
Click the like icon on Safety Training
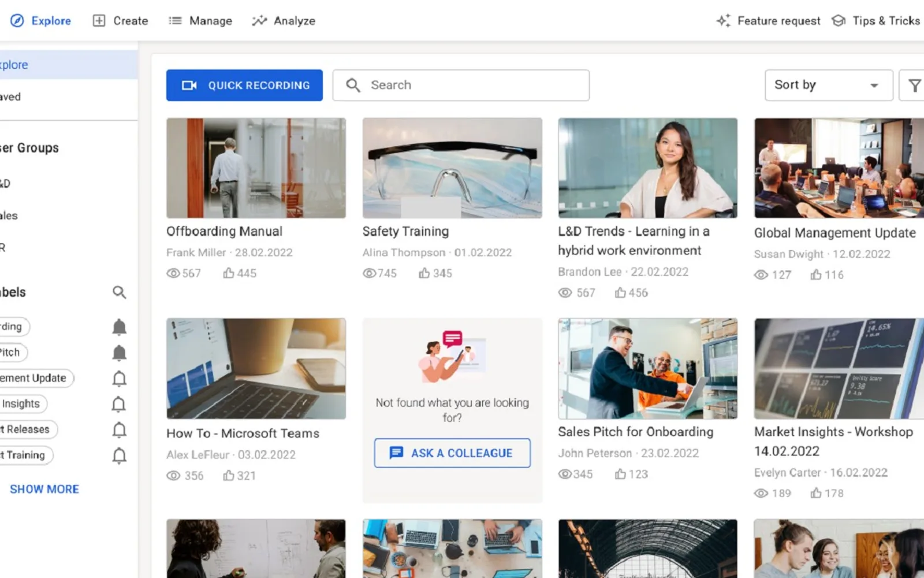click(x=424, y=273)
